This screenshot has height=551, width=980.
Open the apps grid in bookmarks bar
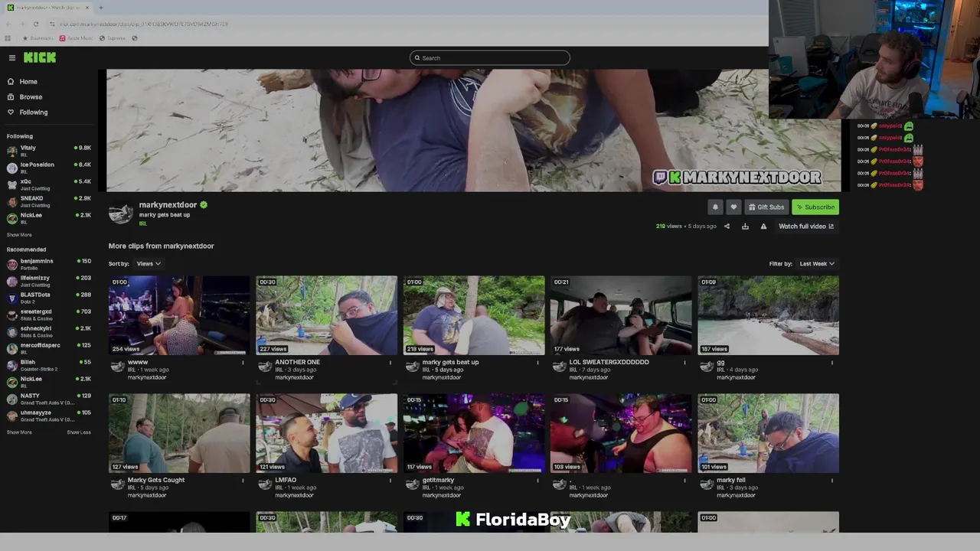8,38
